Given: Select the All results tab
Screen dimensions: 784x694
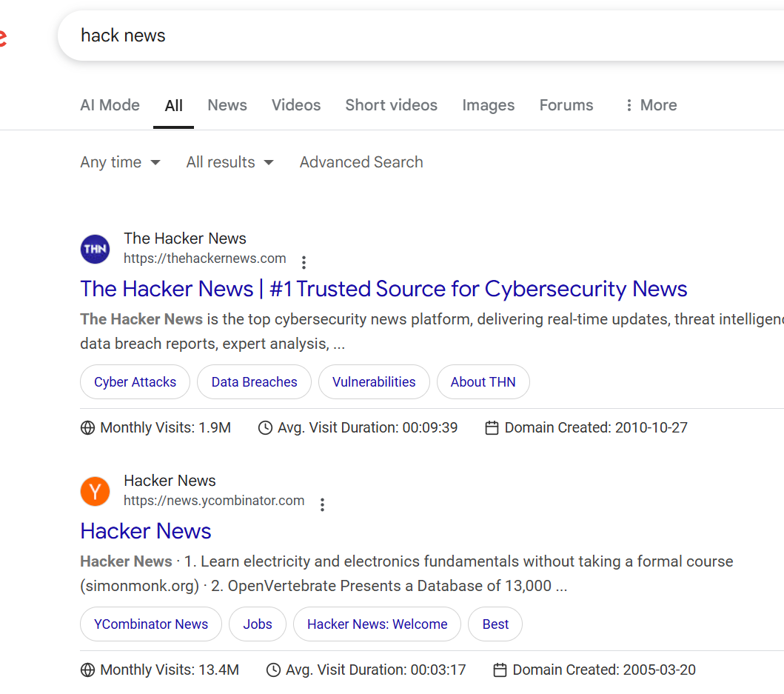Looking at the screenshot, I should point(173,106).
